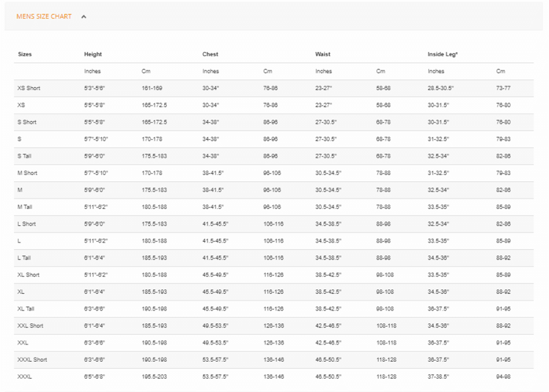
Task: Click the upward chevron next to header
Action: [x=83, y=16]
